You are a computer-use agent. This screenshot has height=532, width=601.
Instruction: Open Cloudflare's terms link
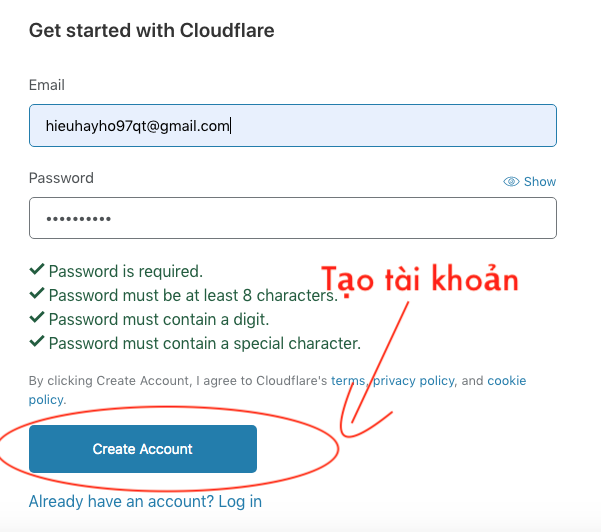348,381
